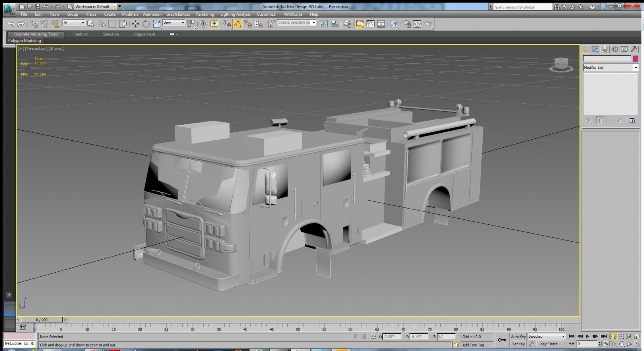Image resolution: width=644 pixels, height=351 pixels.
Task: Toggle Auto Key animation mode
Action: [x=518, y=337]
